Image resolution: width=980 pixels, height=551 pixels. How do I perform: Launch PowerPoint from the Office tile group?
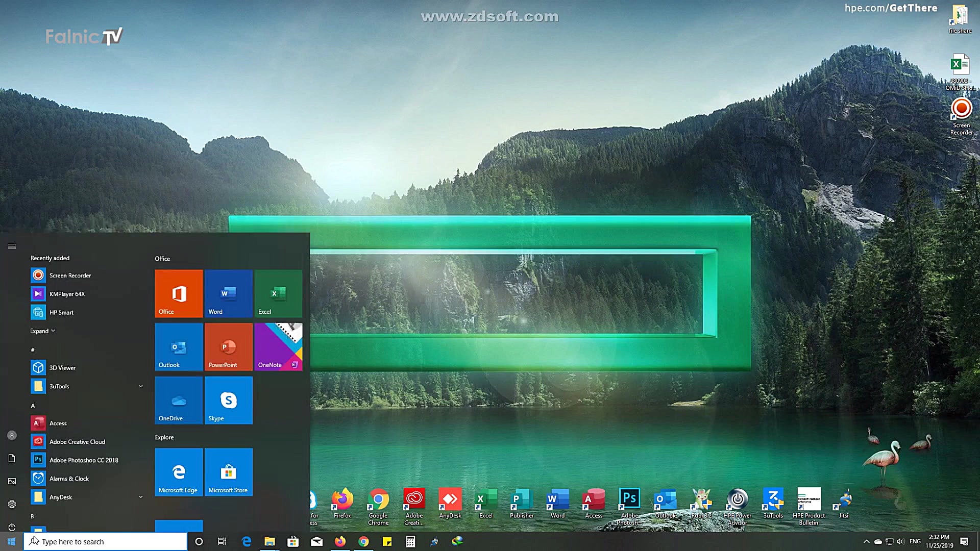point(228,346)
